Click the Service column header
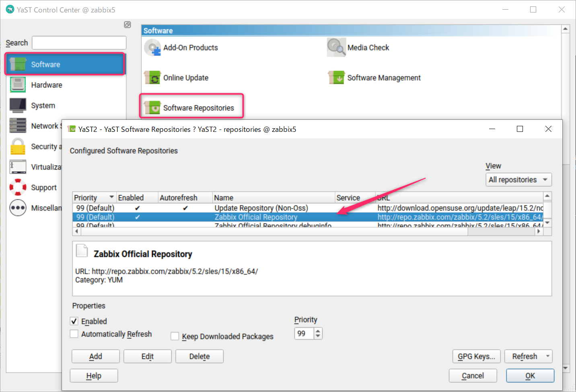Viewport: 576px width, 392px height. click(x=355, y=197)
